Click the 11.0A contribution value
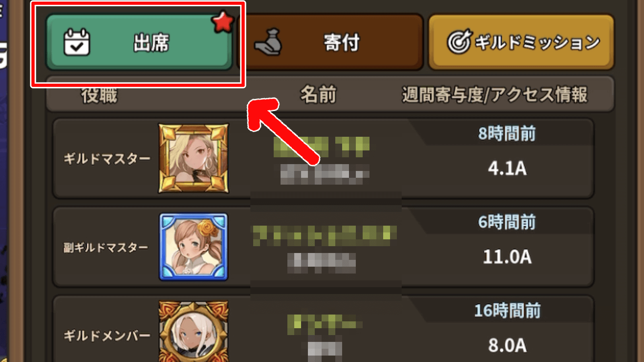The width and height of the screenshot is (644, 362). click(x=507, y=257)
